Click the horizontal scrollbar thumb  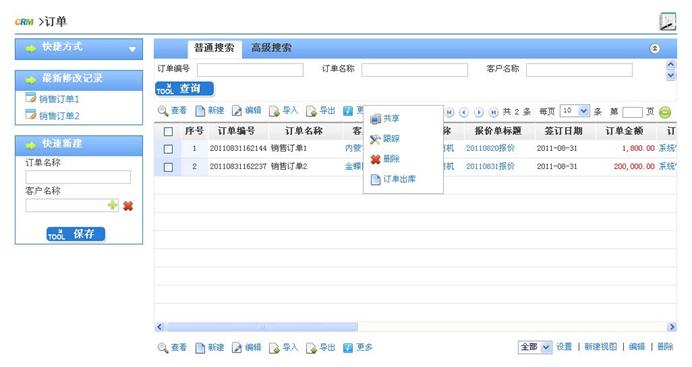click(262, 327)
